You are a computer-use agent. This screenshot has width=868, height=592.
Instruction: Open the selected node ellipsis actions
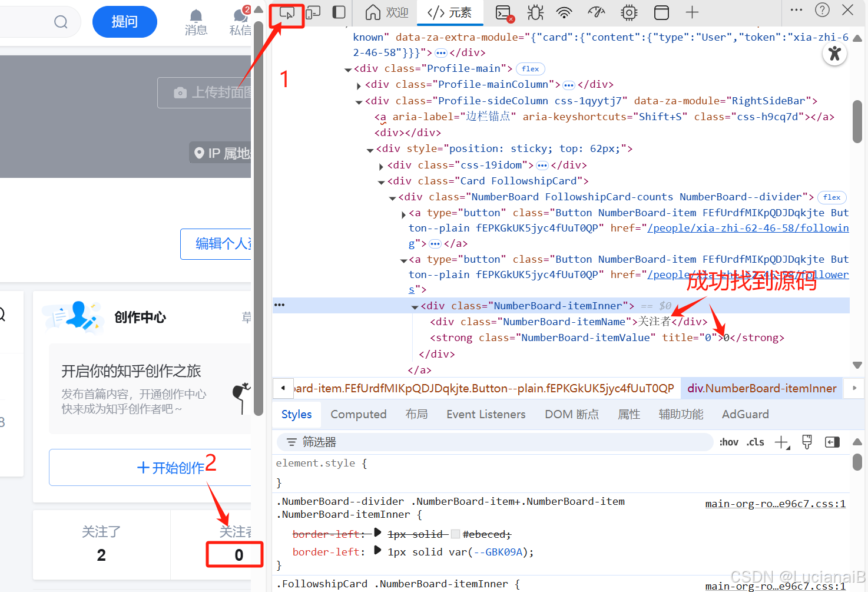click(279, 305)
